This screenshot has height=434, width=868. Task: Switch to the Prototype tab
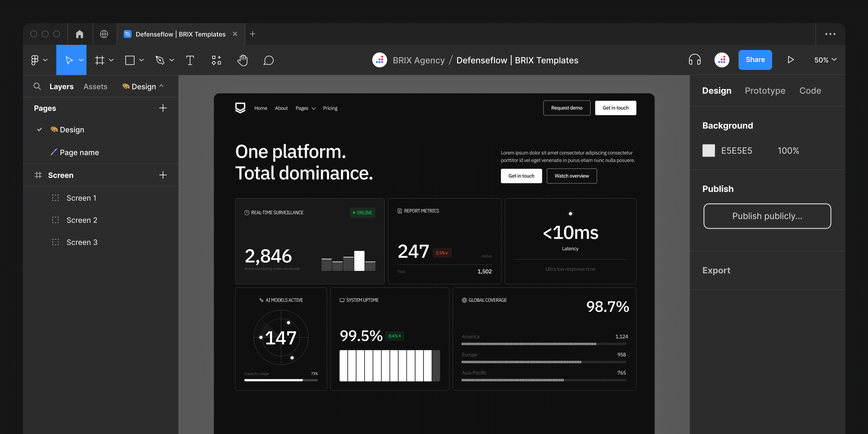click(x=765, y=90)
